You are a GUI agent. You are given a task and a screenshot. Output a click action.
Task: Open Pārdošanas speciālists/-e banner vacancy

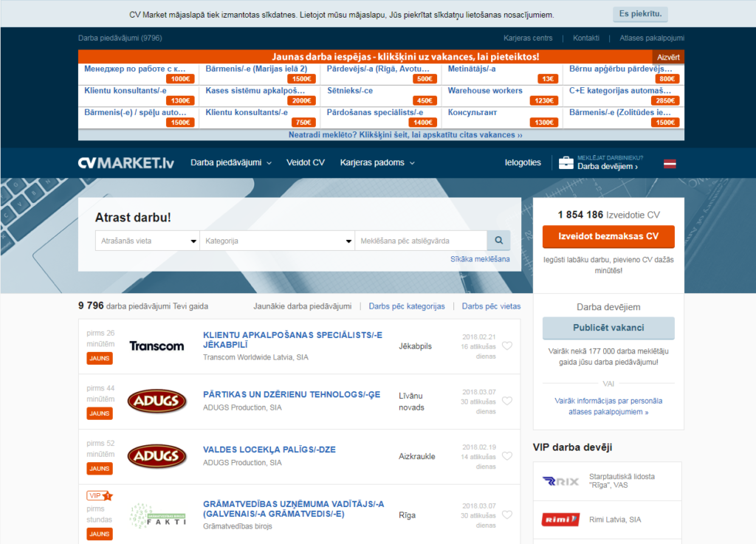point(375,112)
